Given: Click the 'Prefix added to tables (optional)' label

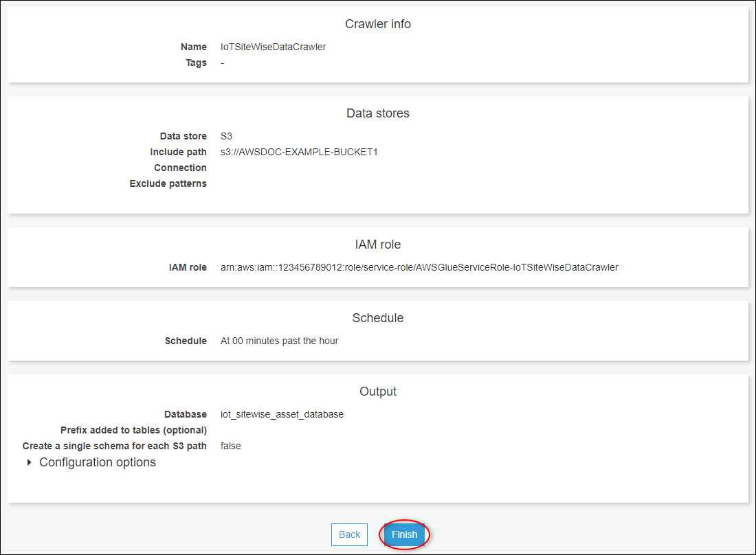Looking at the screenshot, I should pos(133,430).
